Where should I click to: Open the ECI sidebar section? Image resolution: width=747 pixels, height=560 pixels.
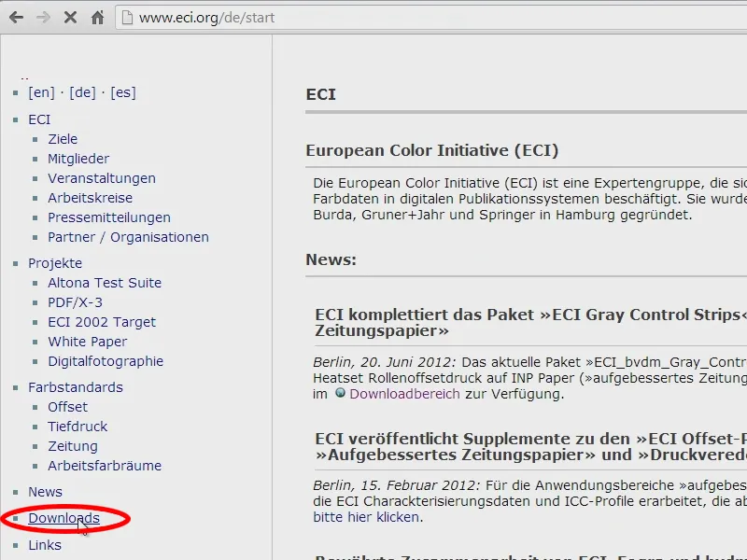(x=39, y=119)
